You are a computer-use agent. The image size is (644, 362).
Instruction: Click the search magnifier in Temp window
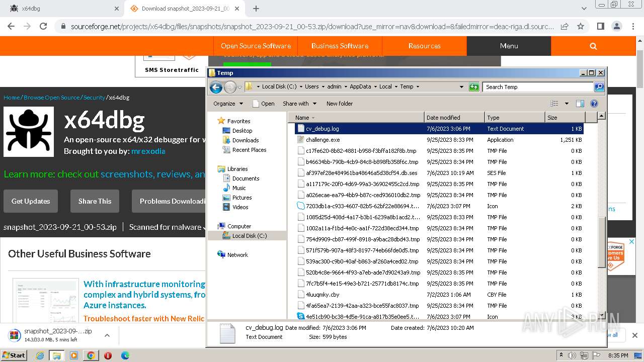[599, 87]
